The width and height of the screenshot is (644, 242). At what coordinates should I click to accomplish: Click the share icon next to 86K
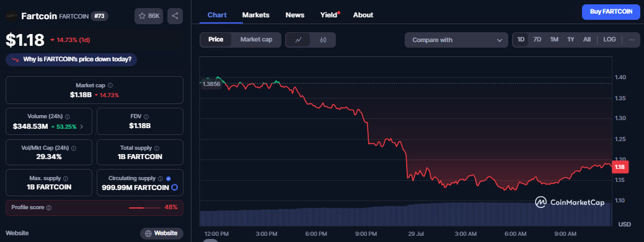tap(175, 16)
